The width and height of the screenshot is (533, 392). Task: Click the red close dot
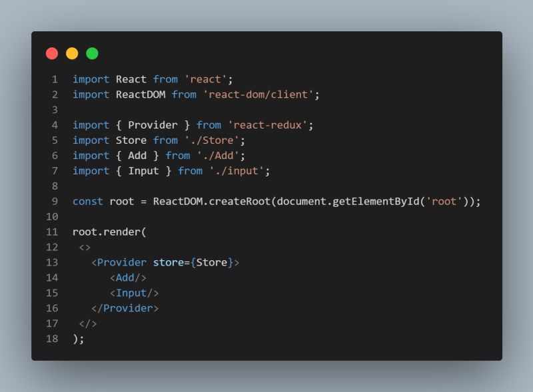point(52,53)
